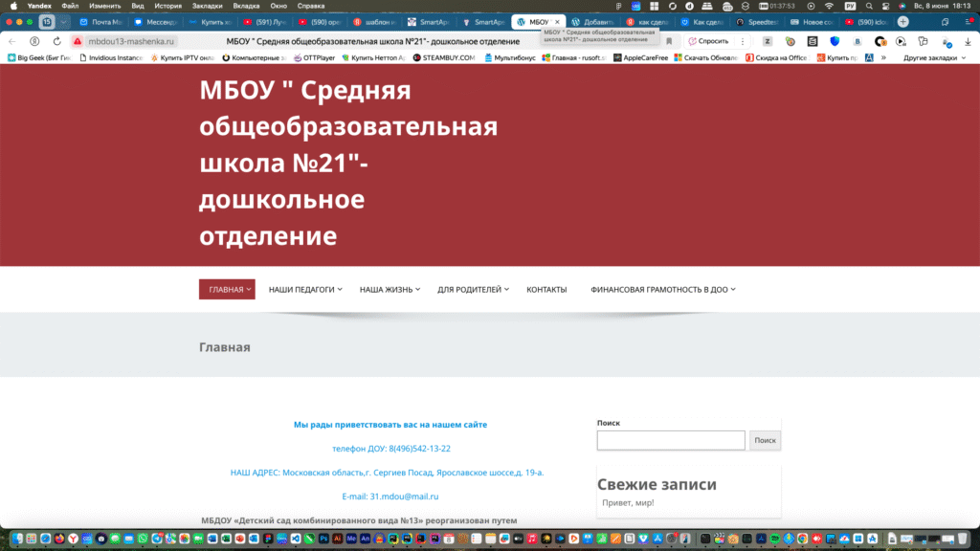Click the Z extension icon
The width and height of the screenshot is (980, 551).
pos(768,41)
